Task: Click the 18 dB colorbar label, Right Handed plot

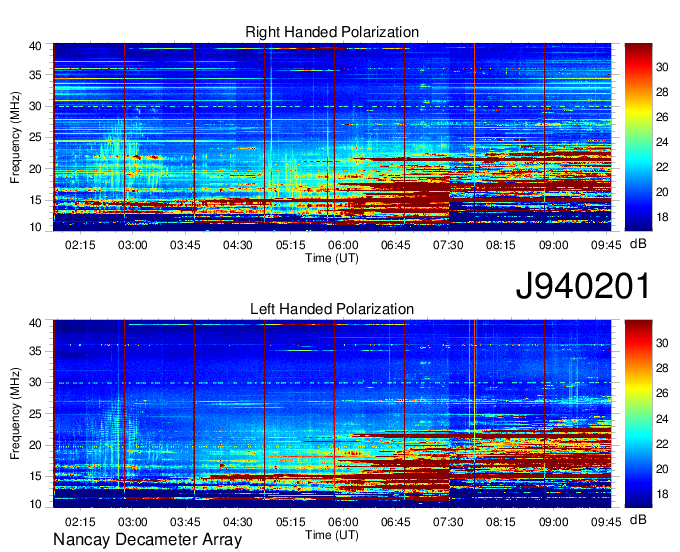Action: point(662,217)
